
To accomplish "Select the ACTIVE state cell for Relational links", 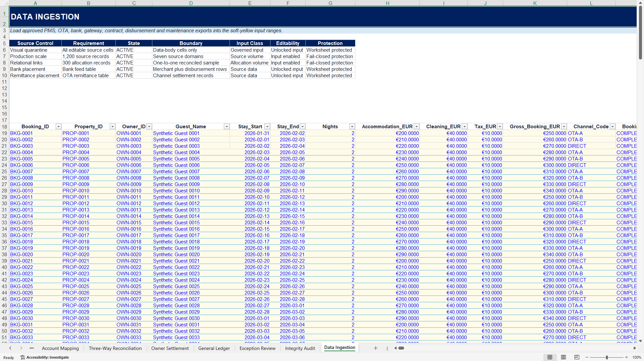I will point(134,63).
